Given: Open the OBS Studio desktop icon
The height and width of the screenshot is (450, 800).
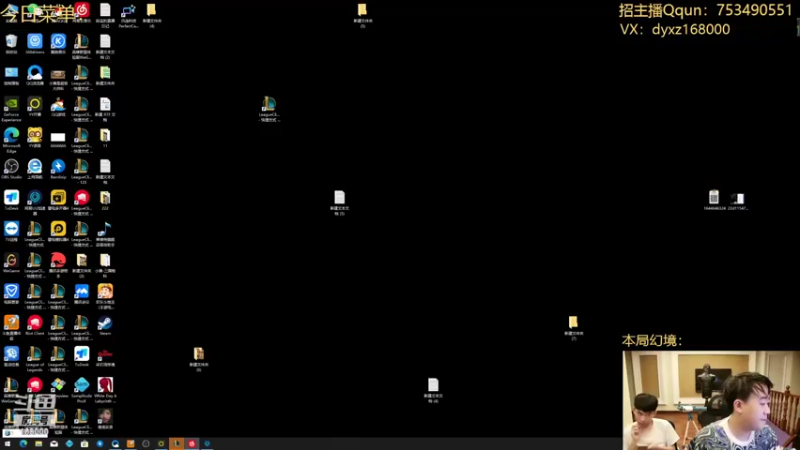Looking at the screenshot, I should click(x=11, y=169).
